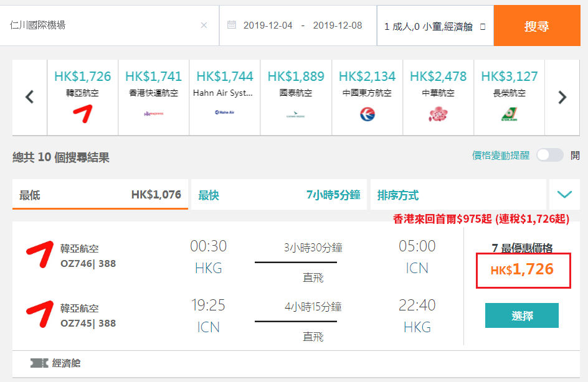Filter by 中國東方航空 HK$2,134 card

367,97
